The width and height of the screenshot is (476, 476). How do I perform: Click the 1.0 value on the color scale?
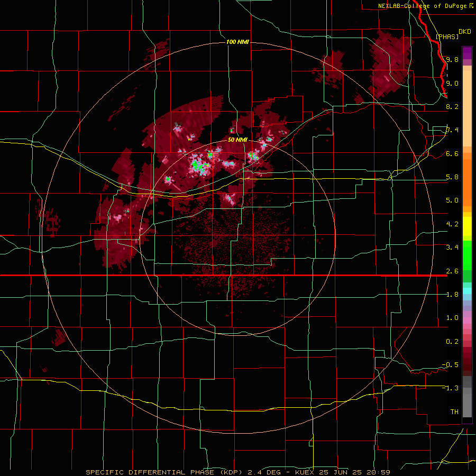[x=452, y=318]
